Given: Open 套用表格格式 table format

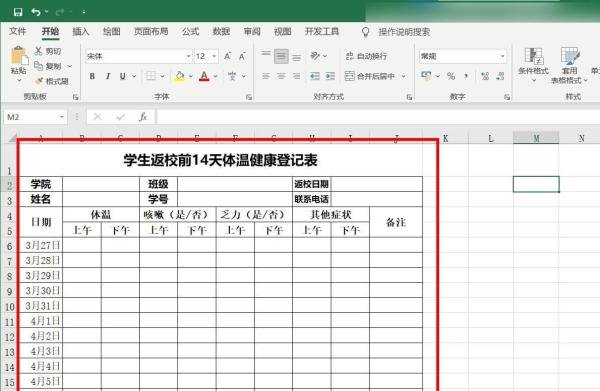Looking at the screenshot, I should click(569, 65).
